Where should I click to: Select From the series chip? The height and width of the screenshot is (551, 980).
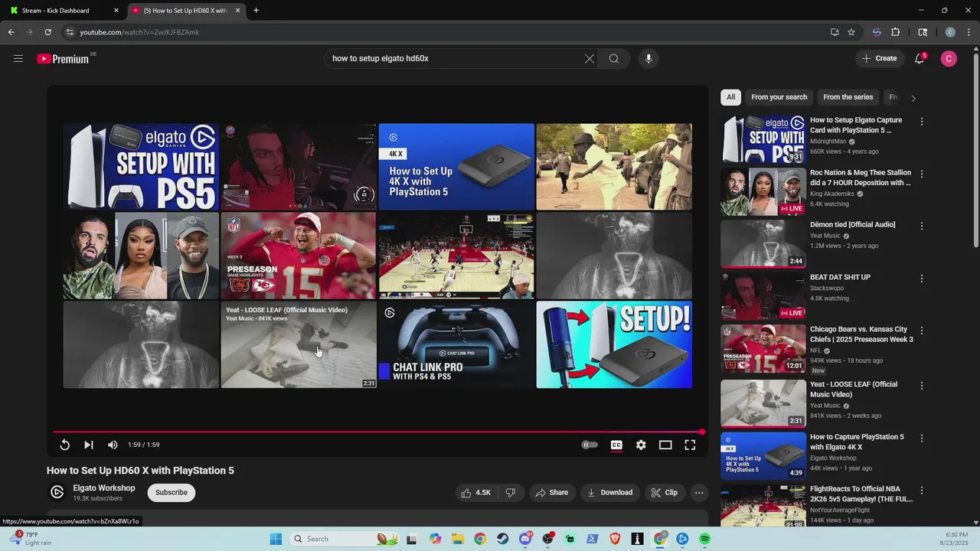pos(848,97)
